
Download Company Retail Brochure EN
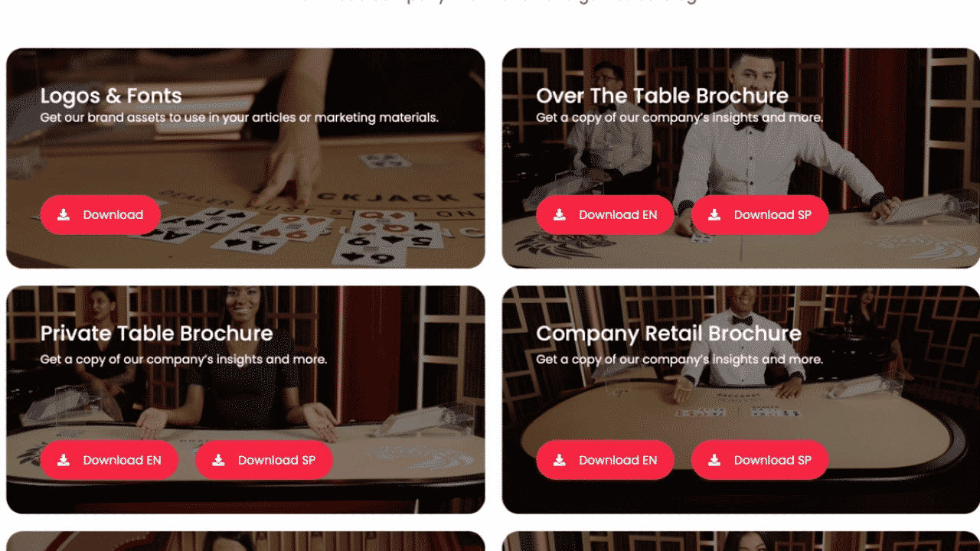tap(605, 460)
